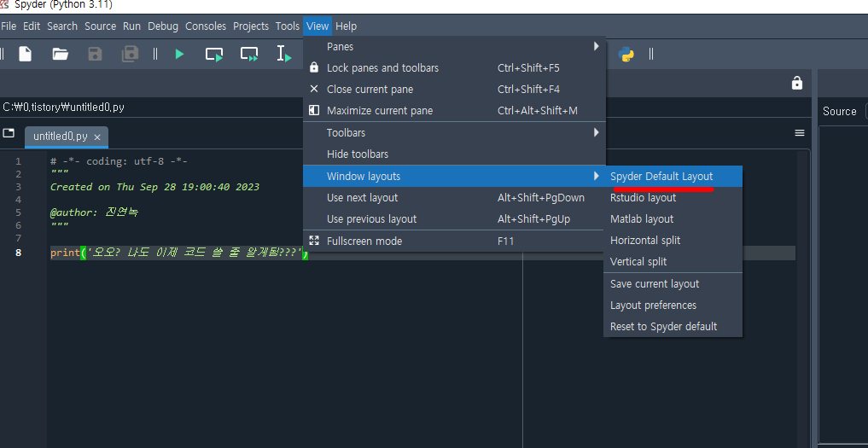Select Use previous layout
Viewport: 868px width, 448px height.
(x=454, y=219)
